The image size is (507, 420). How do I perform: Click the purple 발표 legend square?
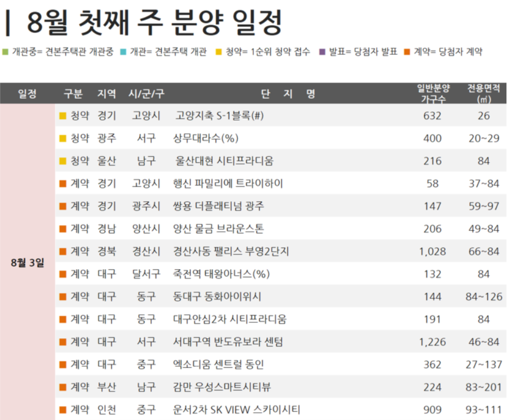(x=322, y=52)
